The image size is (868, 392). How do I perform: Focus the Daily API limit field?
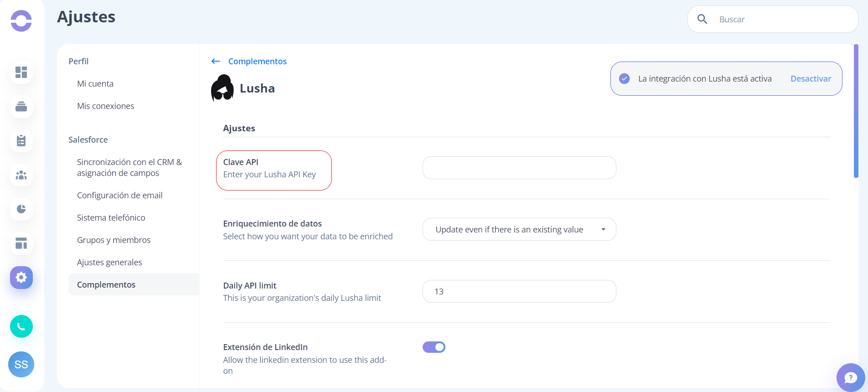pos(519,291)
